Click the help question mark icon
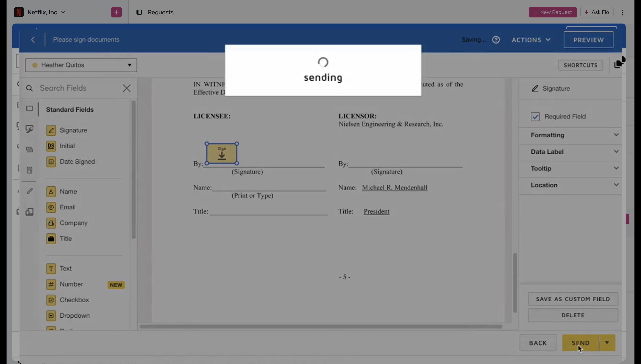 (x=496, y=40)
